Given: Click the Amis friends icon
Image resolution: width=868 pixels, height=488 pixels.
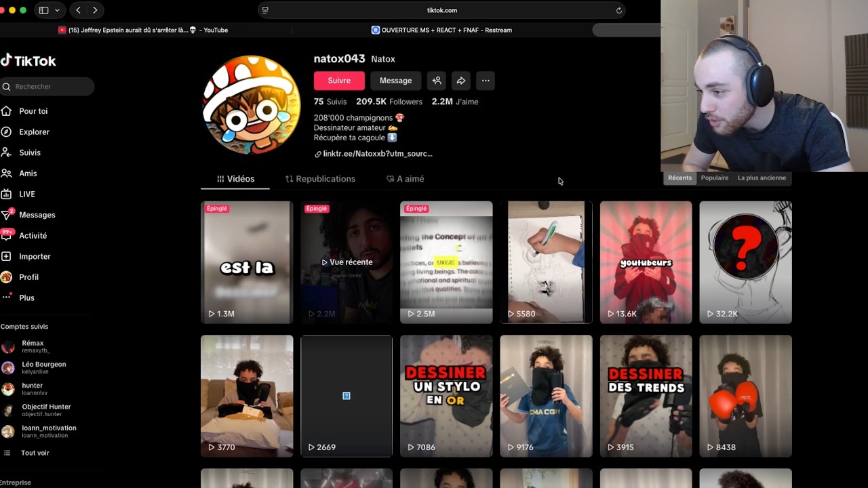Looking at the screenshot, I should coord(6,174).
